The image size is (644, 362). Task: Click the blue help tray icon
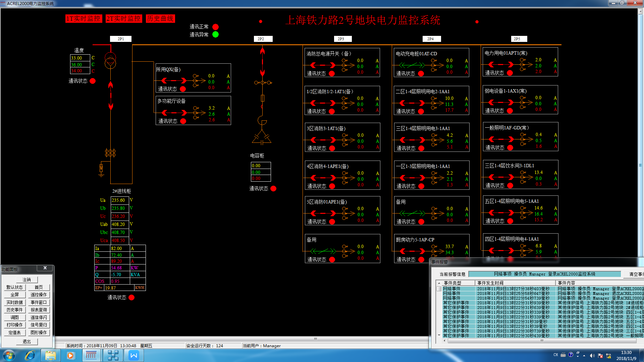pos(571,355)
